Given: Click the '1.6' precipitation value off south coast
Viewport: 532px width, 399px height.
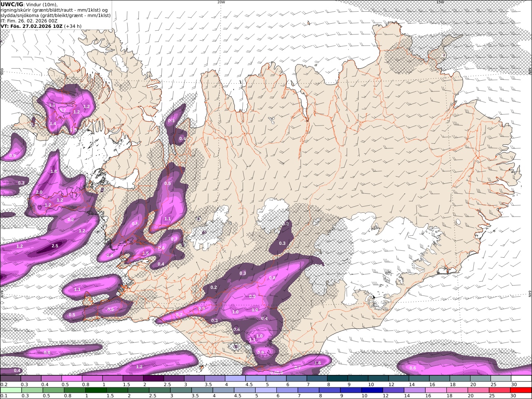Looking at the screenshot, I should click(x=318, y=363).
